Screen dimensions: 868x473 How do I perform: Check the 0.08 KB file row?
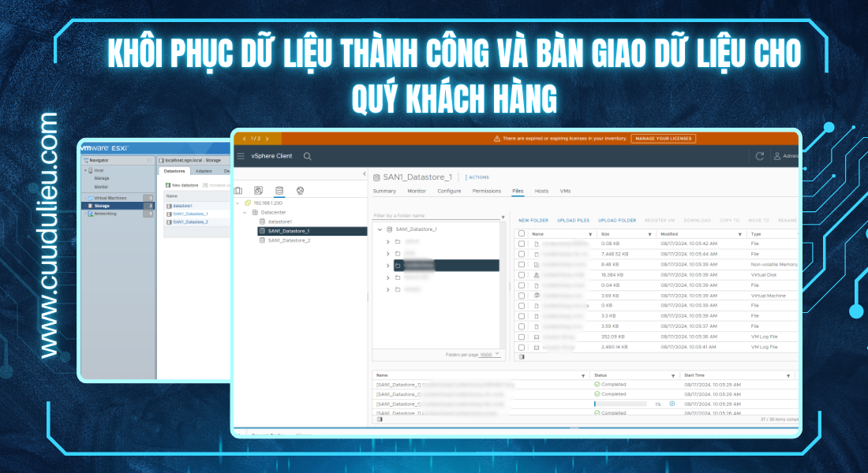click(x=522, y=244)
